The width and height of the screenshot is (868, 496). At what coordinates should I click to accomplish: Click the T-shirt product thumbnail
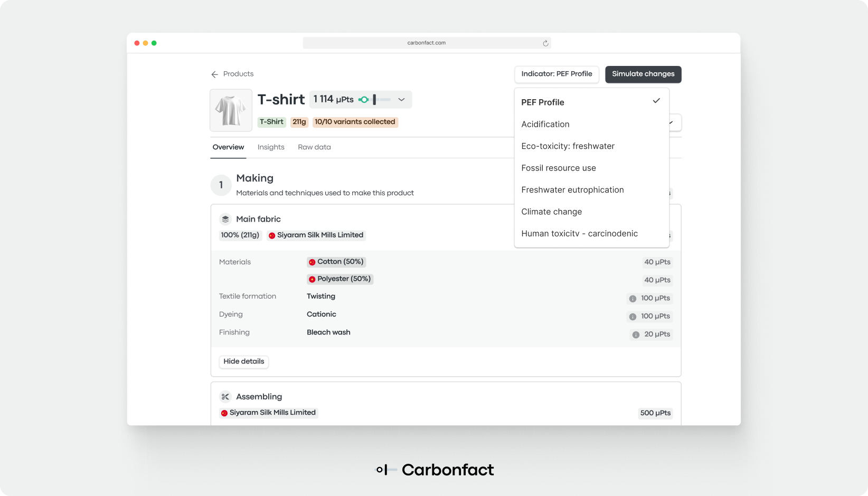click(231, 110)
